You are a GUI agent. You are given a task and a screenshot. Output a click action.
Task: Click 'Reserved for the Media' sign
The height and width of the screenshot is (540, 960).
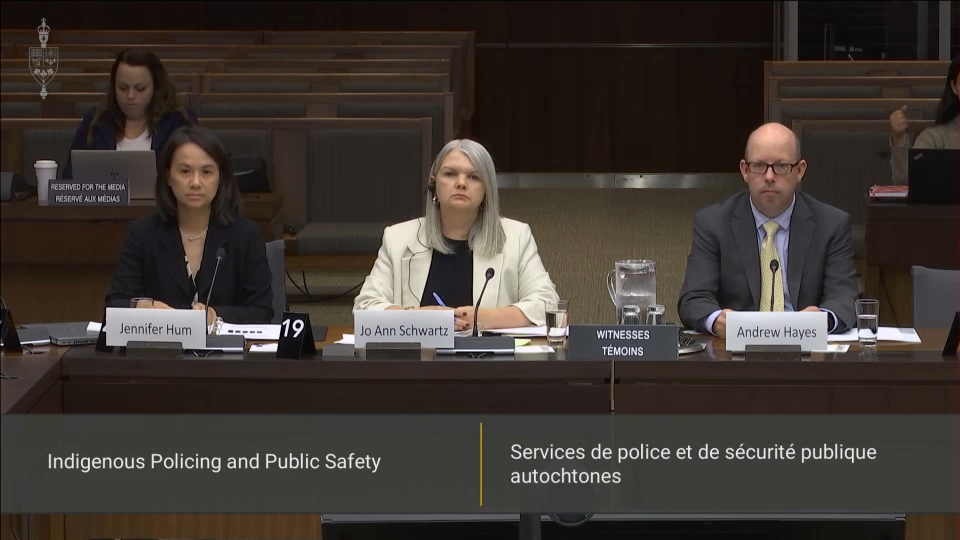coord(88,192)
